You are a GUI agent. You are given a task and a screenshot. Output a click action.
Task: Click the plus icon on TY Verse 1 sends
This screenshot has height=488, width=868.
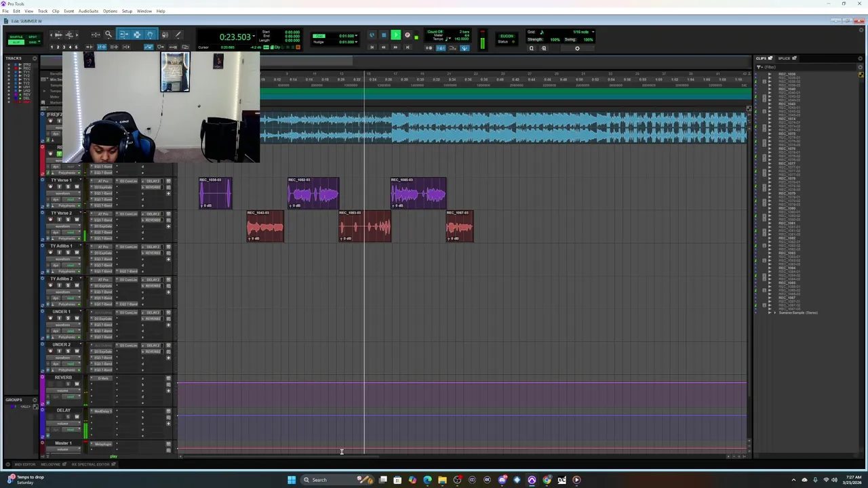pyautogui.click(x=169, y=193)
